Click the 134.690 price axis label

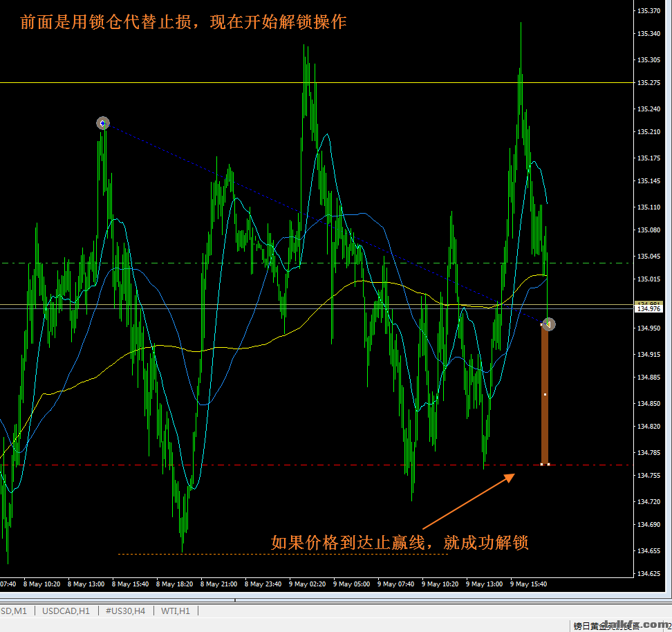[649, 524]
